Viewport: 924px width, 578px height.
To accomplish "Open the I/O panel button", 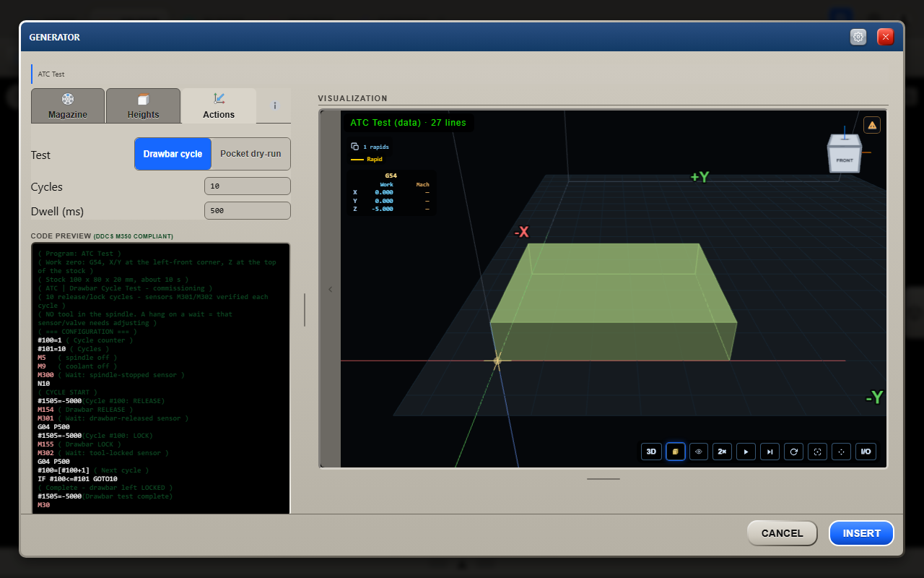I will 865,452.
